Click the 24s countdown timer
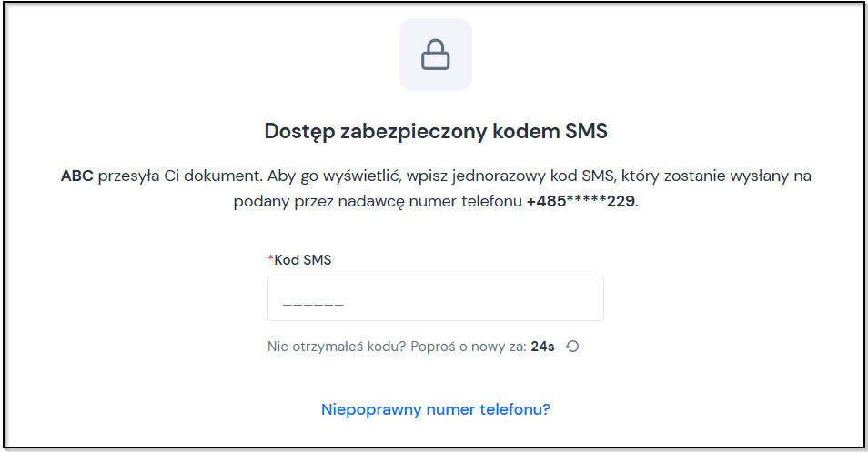The image size is (868, 452). [x=542, y=347]
